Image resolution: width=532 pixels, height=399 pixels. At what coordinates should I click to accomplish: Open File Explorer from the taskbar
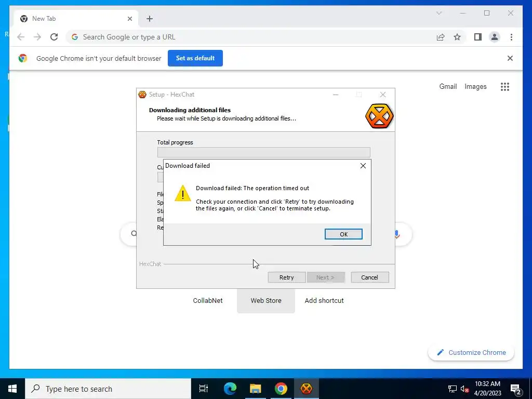pos(256,389)
